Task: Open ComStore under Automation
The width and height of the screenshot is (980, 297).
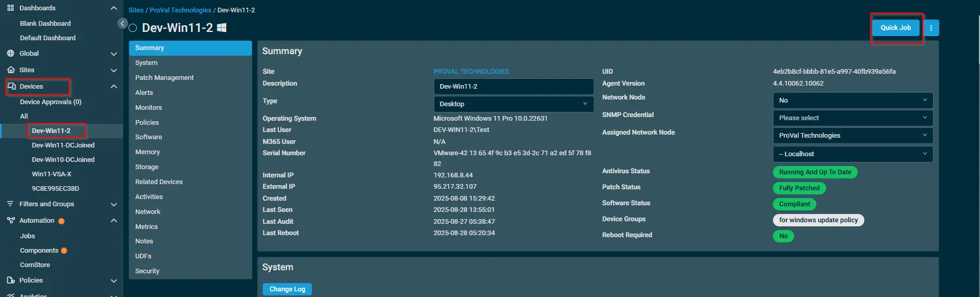Action: click(x=35, y=265)
